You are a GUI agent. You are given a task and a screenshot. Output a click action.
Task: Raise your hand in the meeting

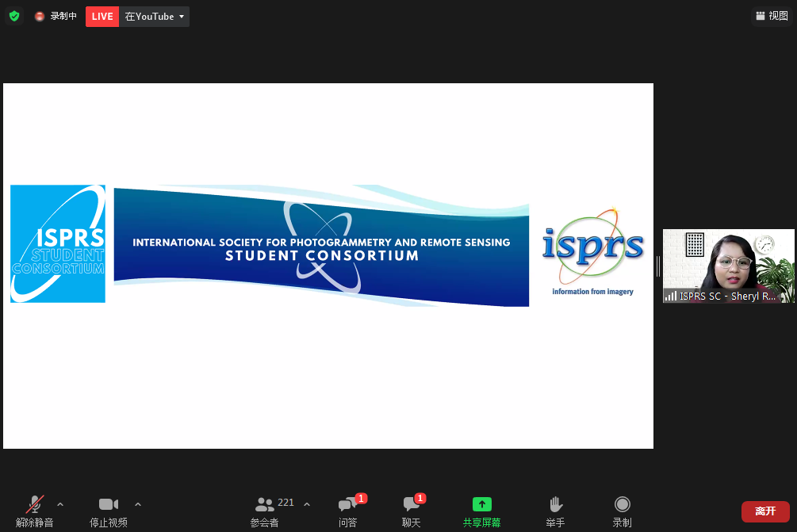pos(556,504)
